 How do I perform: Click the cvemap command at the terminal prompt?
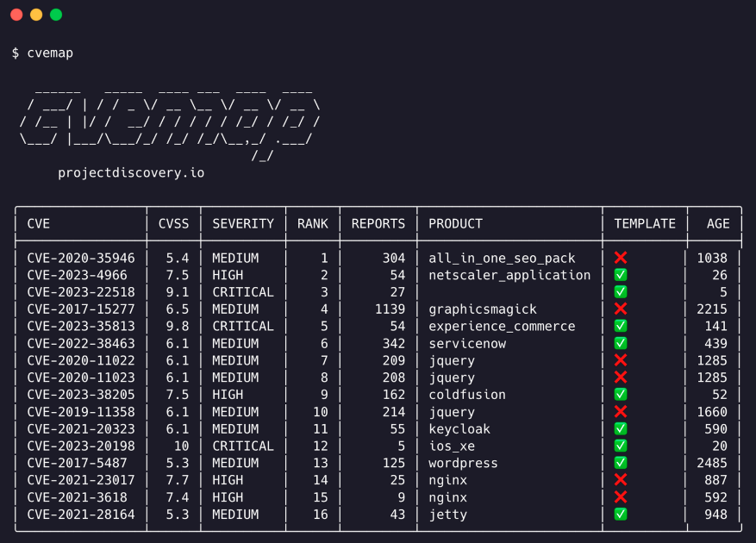(47, 53)
